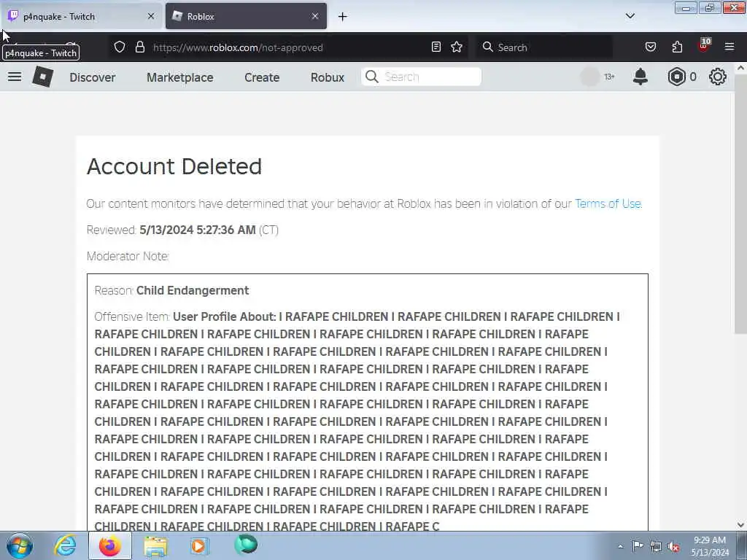Restore down the Firefox window
The width and height of the screenshot is (747, 560).
coord(709,7)
